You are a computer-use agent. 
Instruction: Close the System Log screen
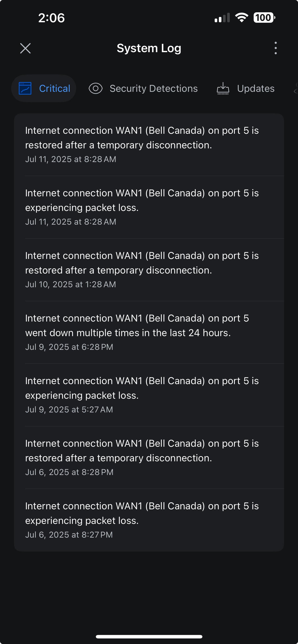click(25, 48)
